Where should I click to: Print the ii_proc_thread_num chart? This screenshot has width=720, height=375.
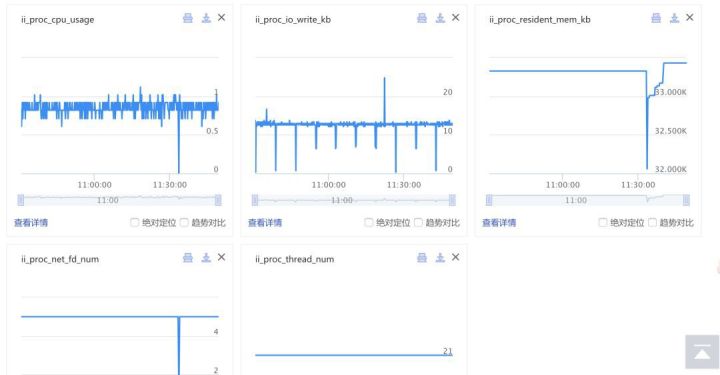click(x=422, y=257)
